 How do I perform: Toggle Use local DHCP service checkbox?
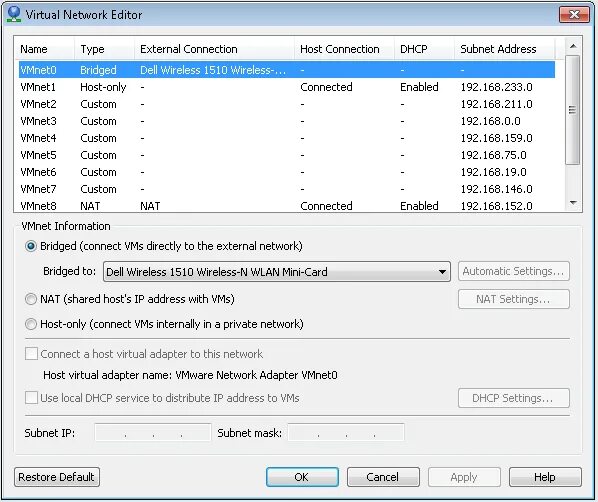tap(31, 397)
